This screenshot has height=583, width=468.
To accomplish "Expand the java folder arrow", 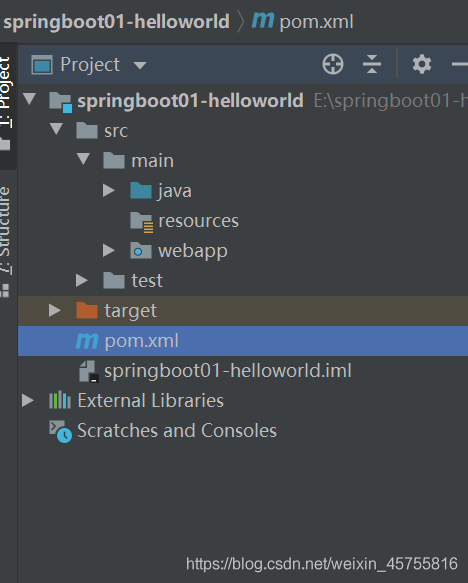I will (109, 190).
